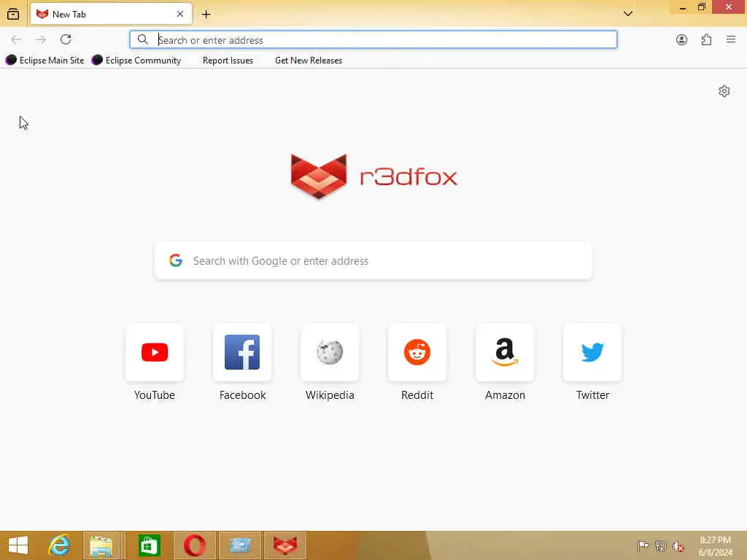Open Windows Store from taskbar
This screenshot has height=560, width=747.
(x=149, y=545)
